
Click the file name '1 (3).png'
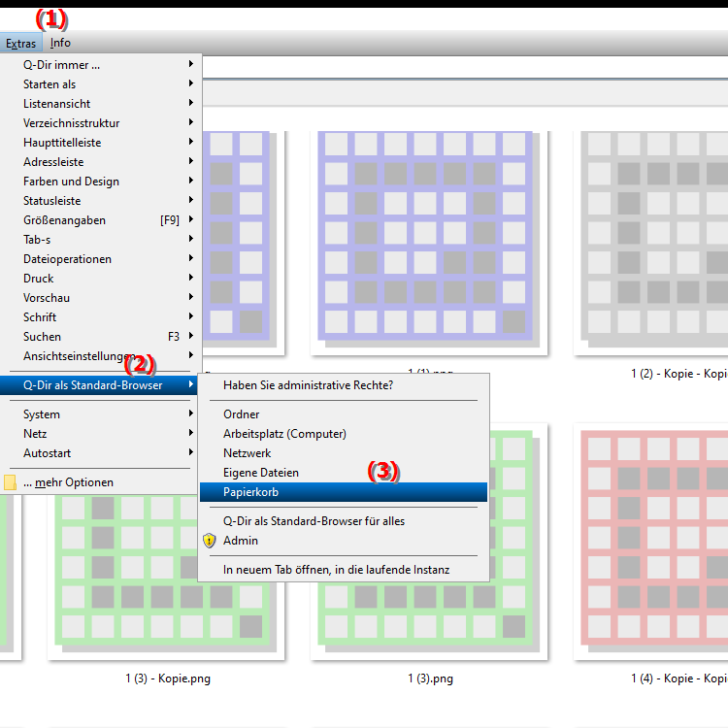(430, 678)
